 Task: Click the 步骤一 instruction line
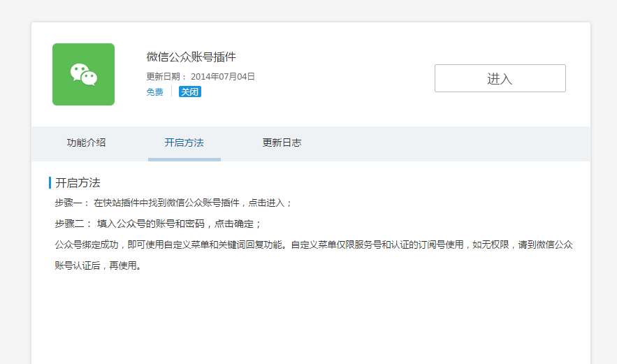click(173, 203)
